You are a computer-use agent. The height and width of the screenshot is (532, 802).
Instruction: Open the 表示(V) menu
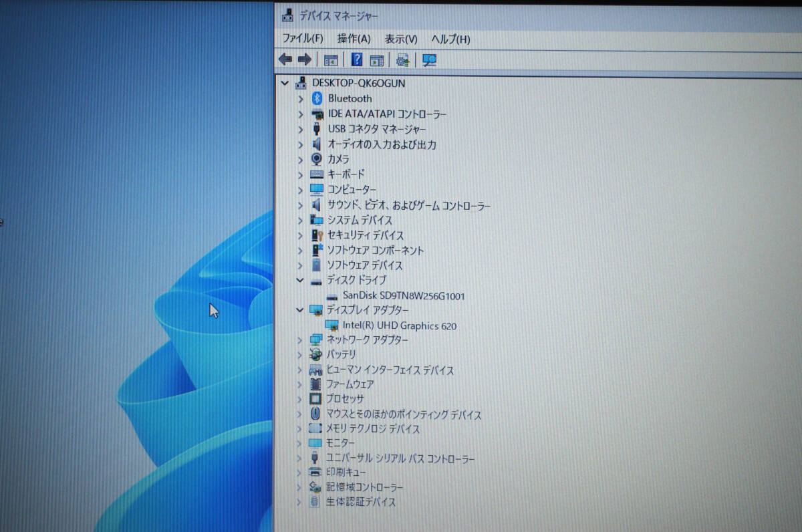401,39
